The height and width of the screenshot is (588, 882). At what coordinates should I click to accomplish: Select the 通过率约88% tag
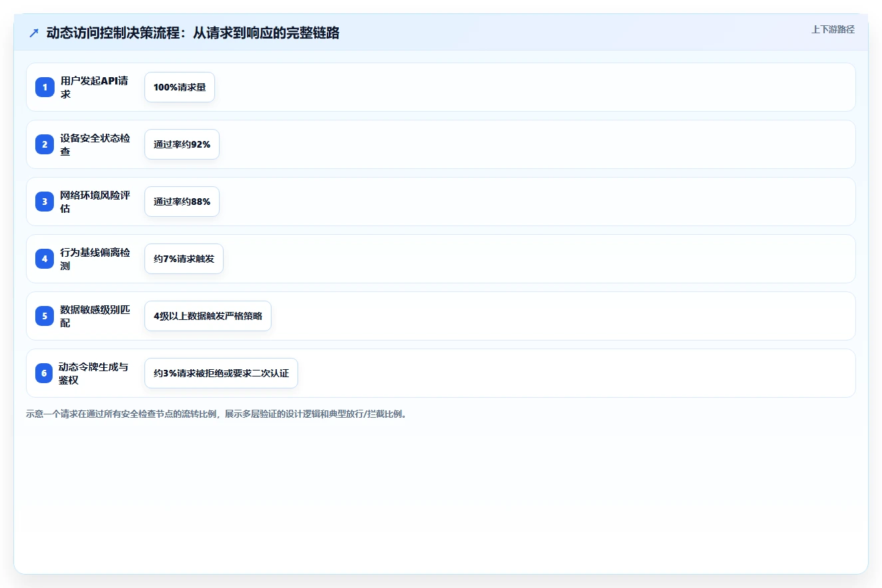pyautogui.click(x=182, y=202)
